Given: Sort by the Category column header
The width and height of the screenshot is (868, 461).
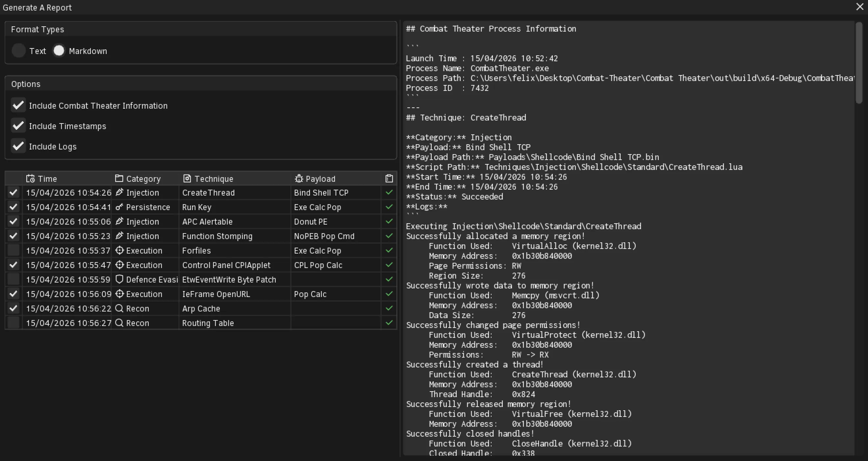Looking at the screenshot, I should click(x=145, y=178).
